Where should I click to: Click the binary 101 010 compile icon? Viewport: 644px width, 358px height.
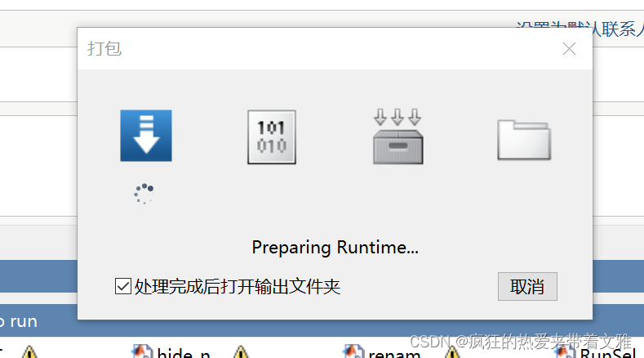272,137
